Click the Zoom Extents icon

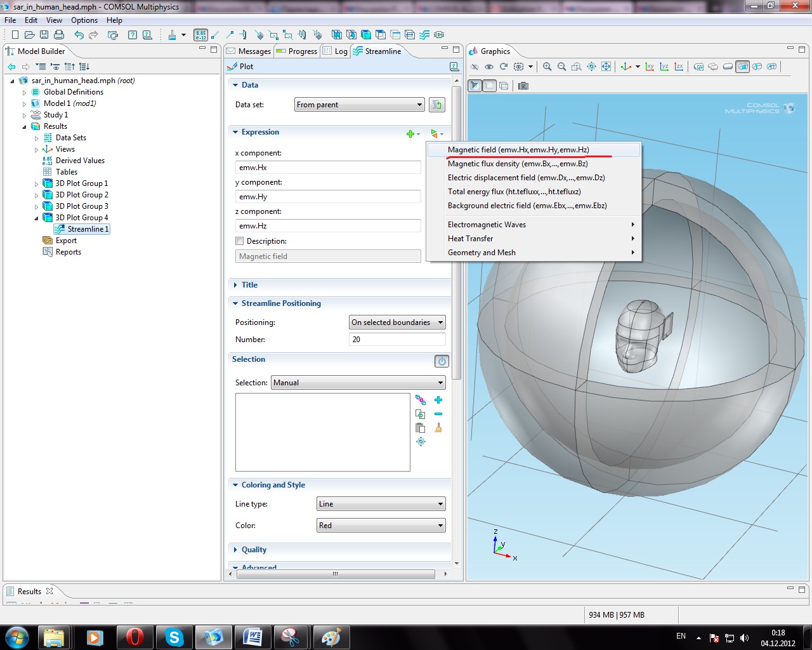point(606,67)
